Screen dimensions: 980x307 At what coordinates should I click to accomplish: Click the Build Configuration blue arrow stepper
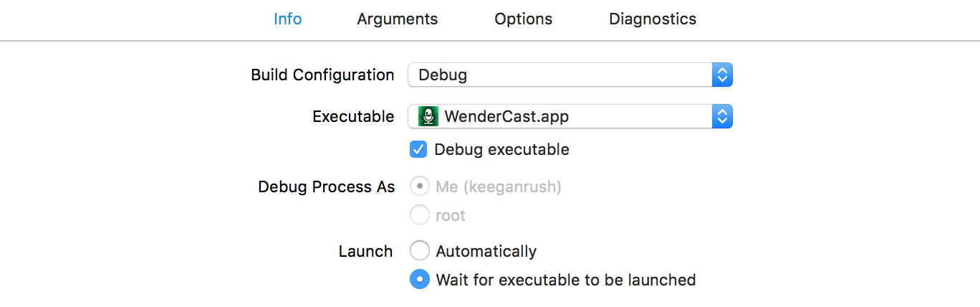[x=722, y=75]
